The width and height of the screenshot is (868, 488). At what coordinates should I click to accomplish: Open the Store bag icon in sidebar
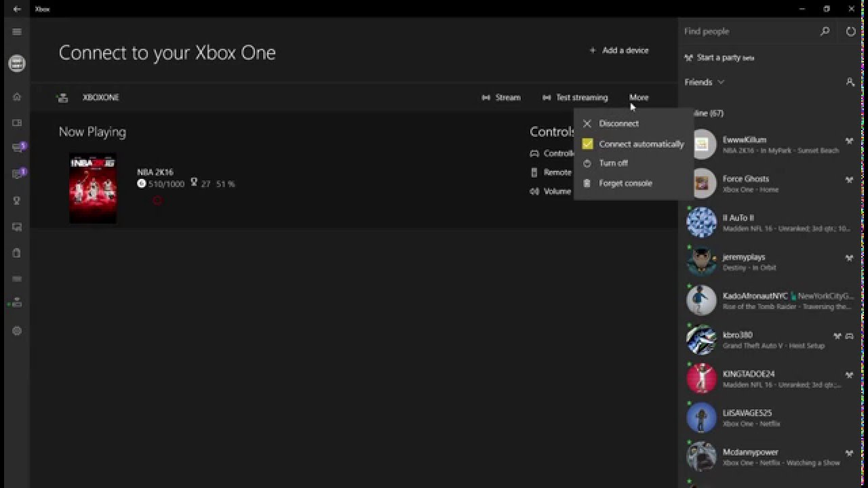point(17,253)
